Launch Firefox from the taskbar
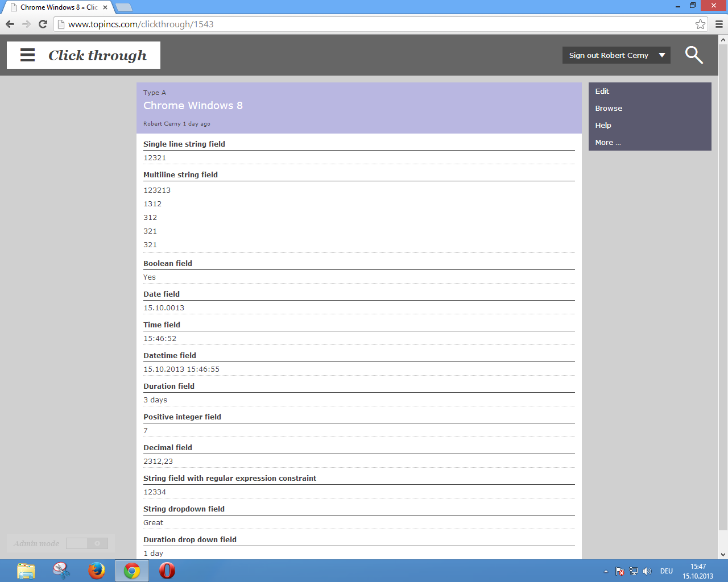This screenshot has height=582, width=728. (97, 570)
